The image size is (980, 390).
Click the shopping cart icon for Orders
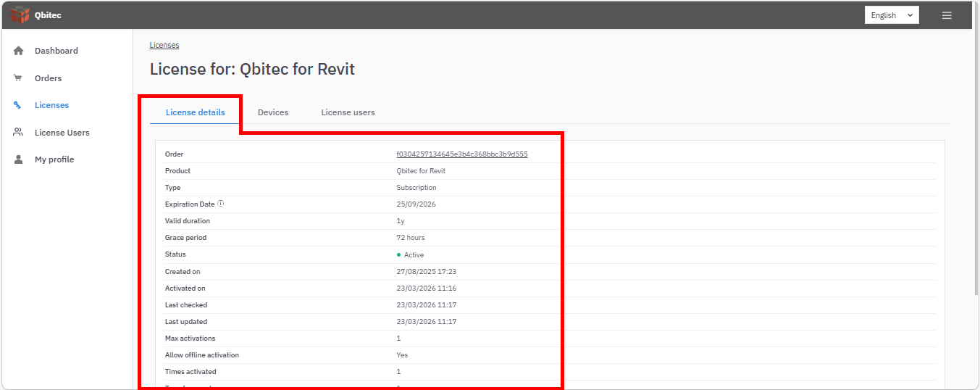coord(18,78)
